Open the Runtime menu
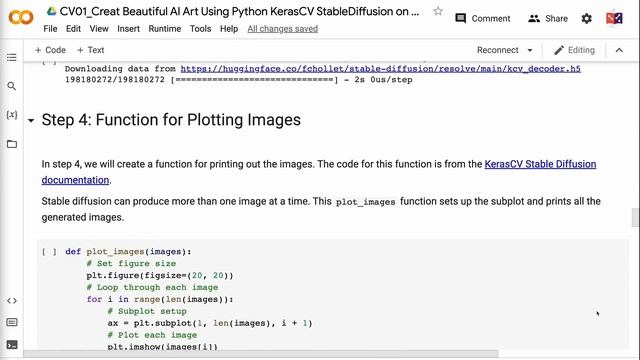 165,29
